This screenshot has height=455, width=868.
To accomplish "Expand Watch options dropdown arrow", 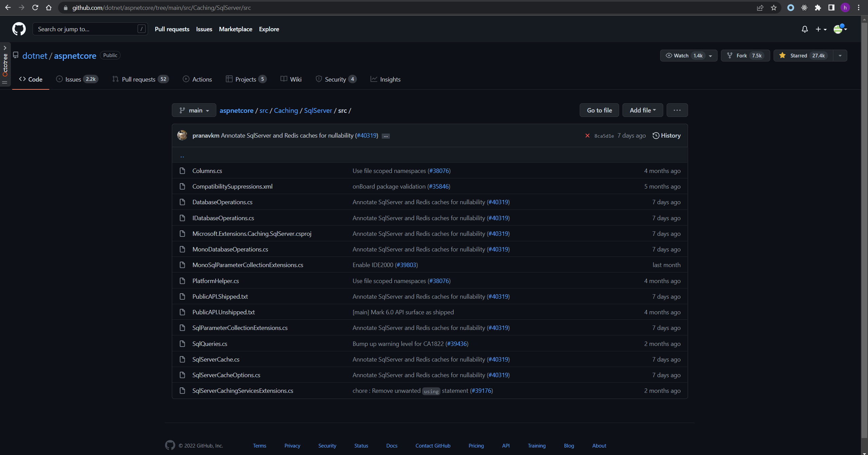I will pos(710,56).
